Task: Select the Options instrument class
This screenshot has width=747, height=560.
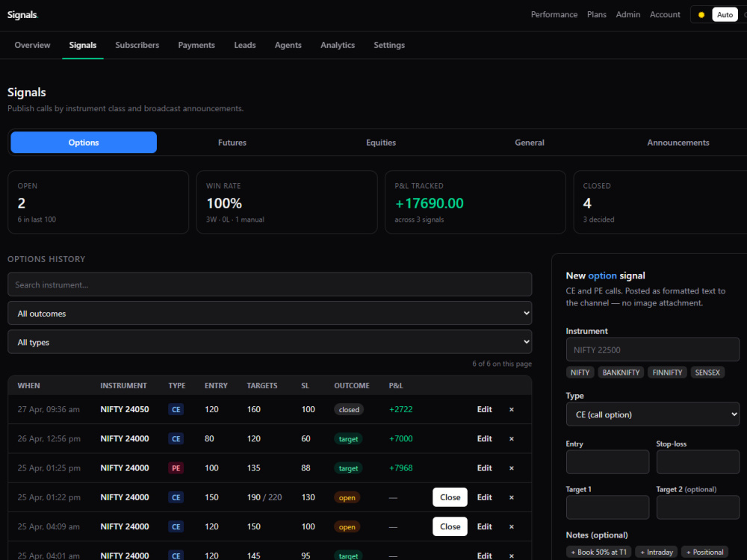Action: 84,143
